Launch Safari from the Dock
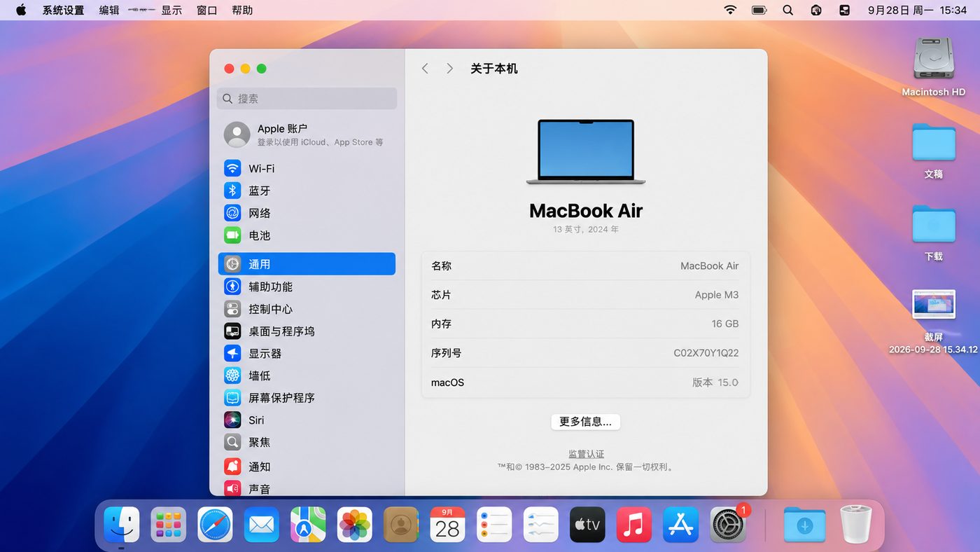980x552 pixels. 215,525
